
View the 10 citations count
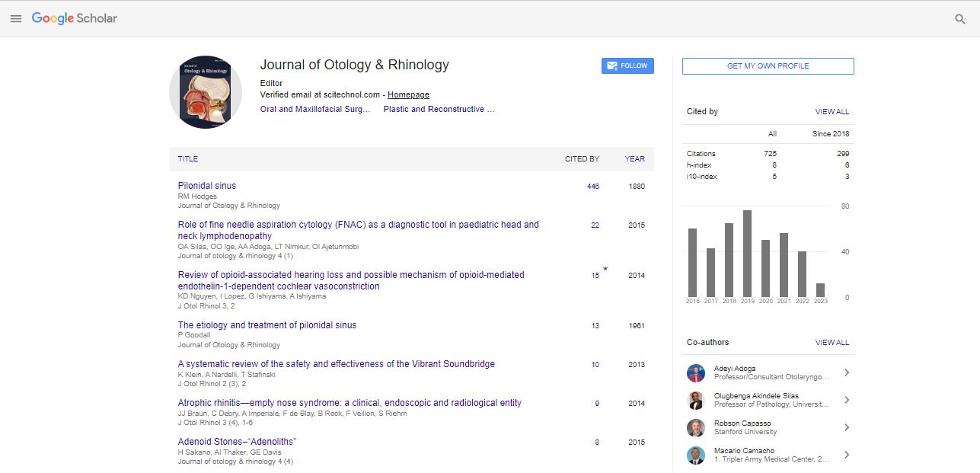tap(595, 365)
